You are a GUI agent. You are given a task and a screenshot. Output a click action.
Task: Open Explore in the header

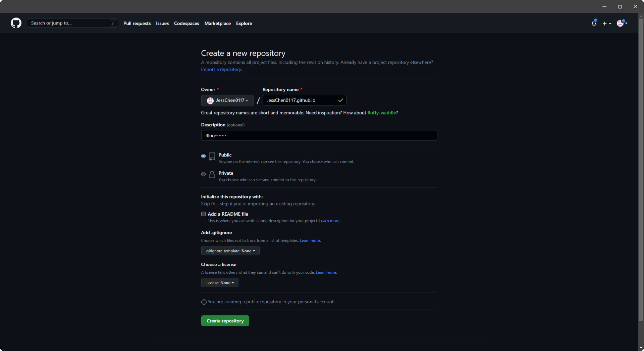tap(244, 23)
